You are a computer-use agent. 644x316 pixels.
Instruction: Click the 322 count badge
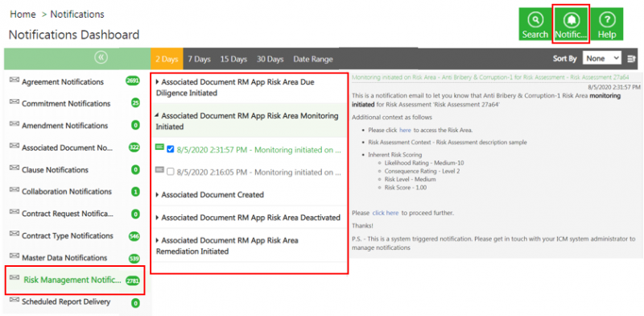(134, 148)
